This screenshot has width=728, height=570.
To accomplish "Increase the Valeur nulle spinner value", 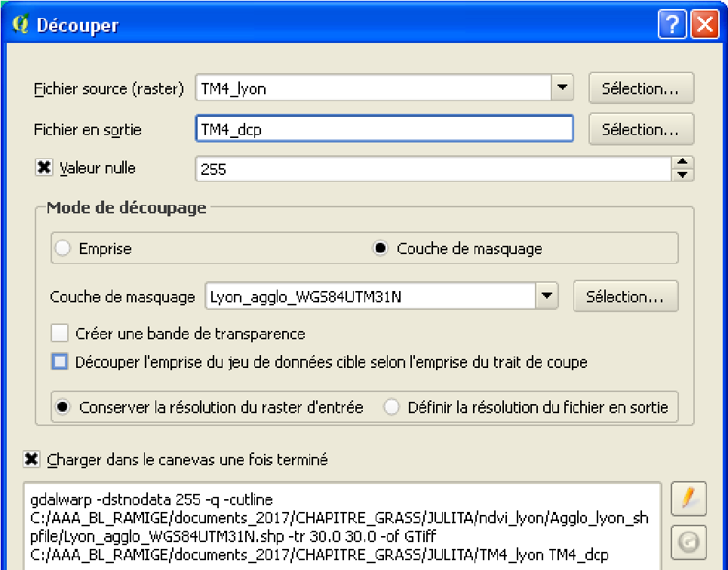I will (x=682, y=162).
